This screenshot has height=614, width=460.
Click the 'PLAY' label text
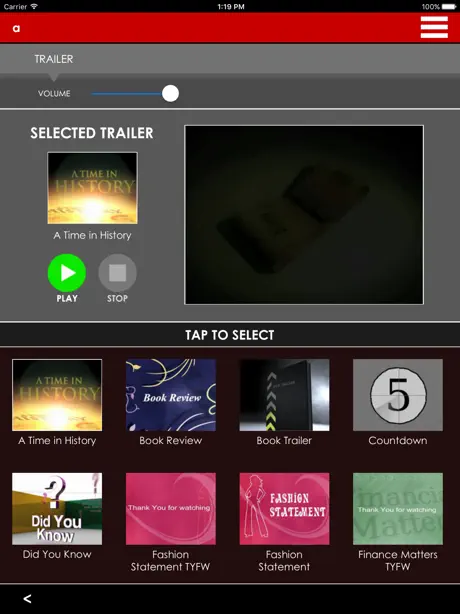[x=67, y=298]
